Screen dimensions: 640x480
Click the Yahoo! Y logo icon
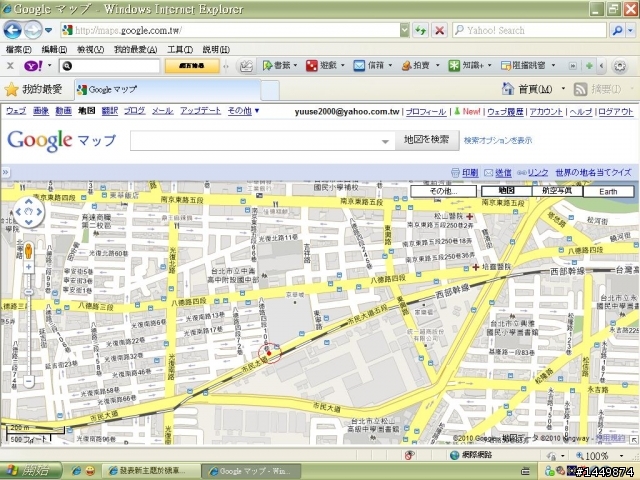coord(33,66)
